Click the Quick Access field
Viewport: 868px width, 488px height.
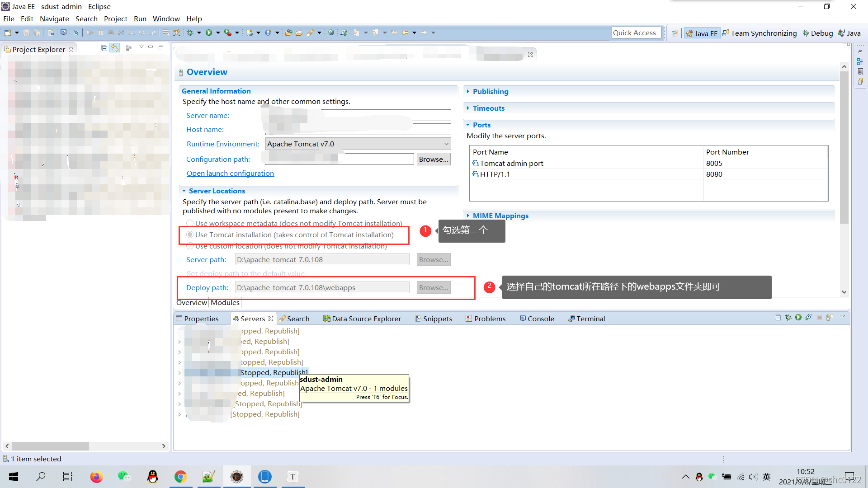[x=636, y=33]
